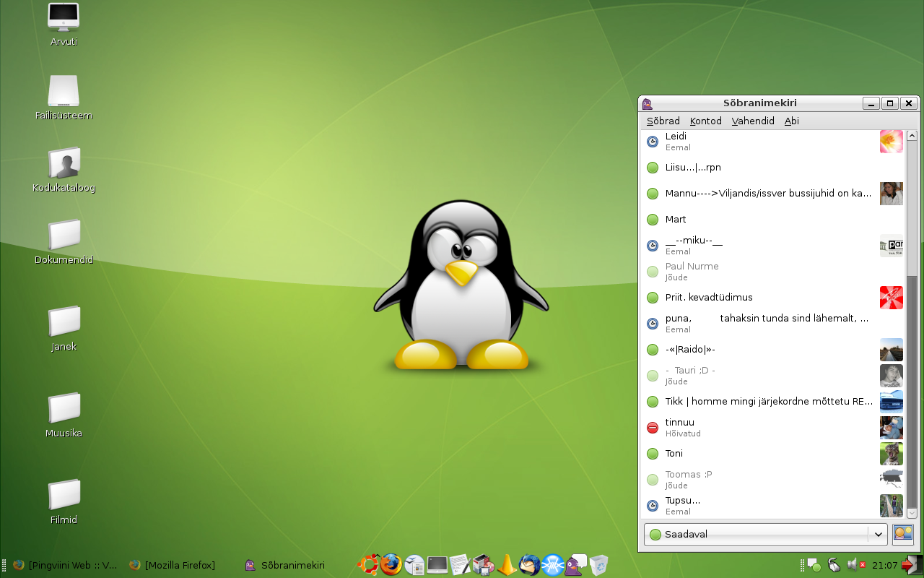Select buddy -«|Raido|»-
The height and width of the screenshot is (578, 924).
click(x=772, y=350)
